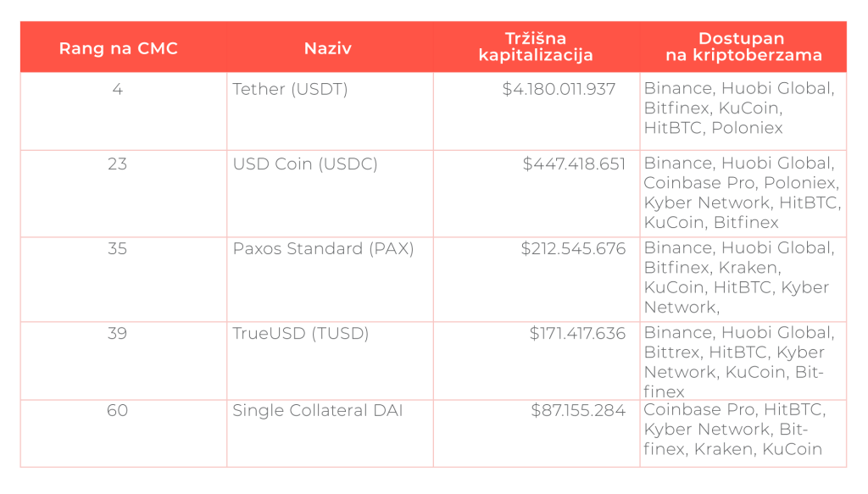The width and height of the screenshot is (868, 494).
Task: Click the $212.545.676 market cap value
Action: click(573, 249)
